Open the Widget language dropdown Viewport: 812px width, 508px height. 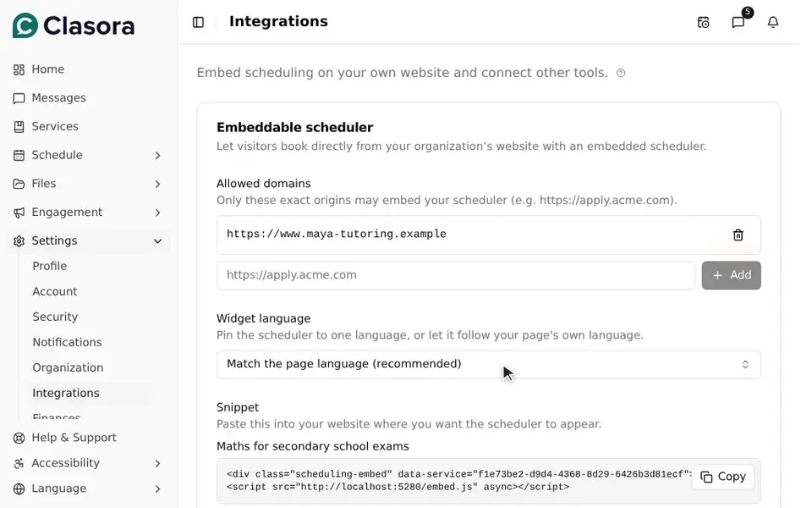pyautogui.click(x=488, y=364)
